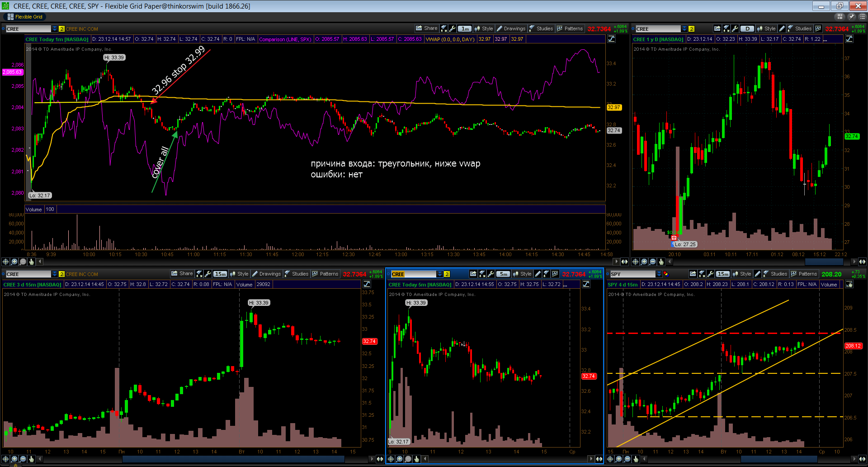
Task: Toggle right expansion area under the SPY chart
Action: [862, 459]
